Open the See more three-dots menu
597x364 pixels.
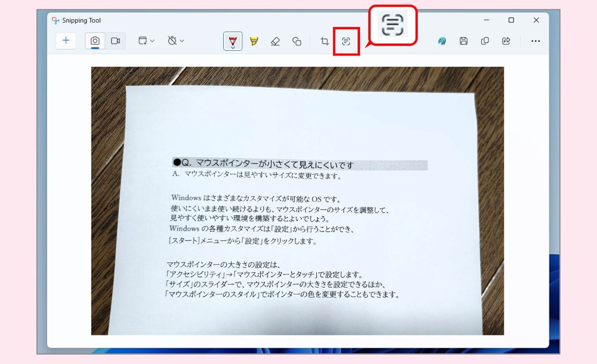536,41
